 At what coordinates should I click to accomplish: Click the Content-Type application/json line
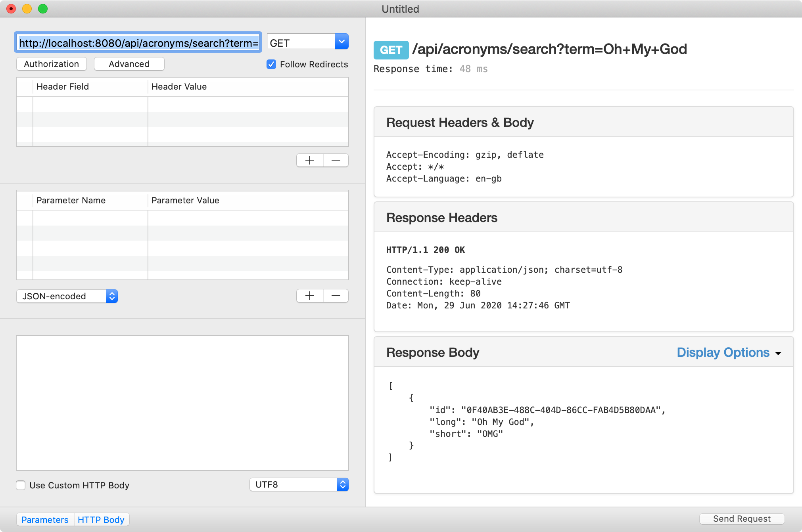[505, 270]
